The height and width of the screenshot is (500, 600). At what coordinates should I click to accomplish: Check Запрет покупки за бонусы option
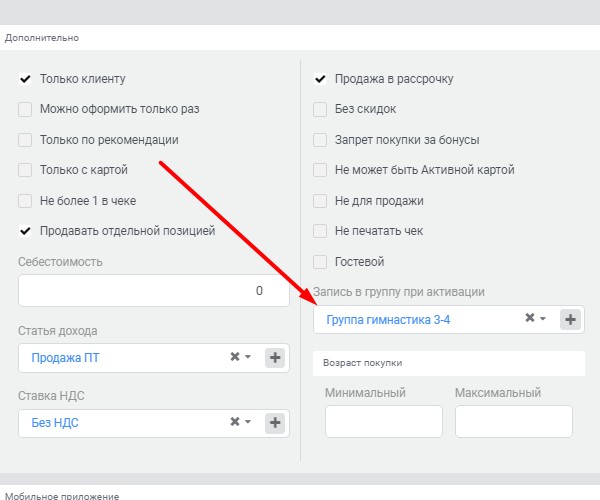(320, 140)
